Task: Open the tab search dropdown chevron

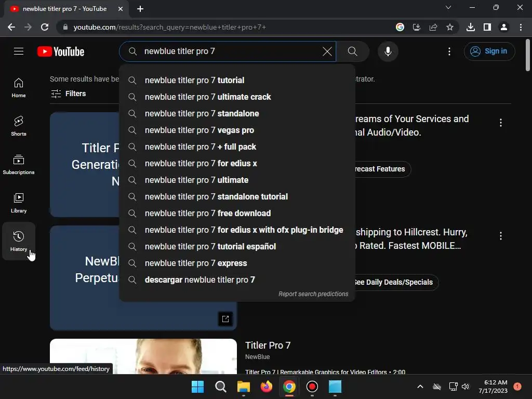Action: [x=448, y=7]
